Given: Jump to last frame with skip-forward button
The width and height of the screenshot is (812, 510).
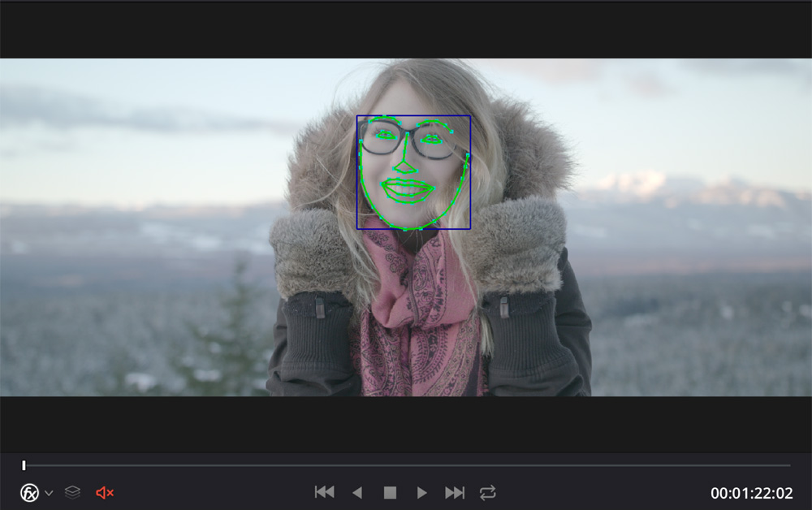Looking at the screenshot, I should click(x=455, y=493).
